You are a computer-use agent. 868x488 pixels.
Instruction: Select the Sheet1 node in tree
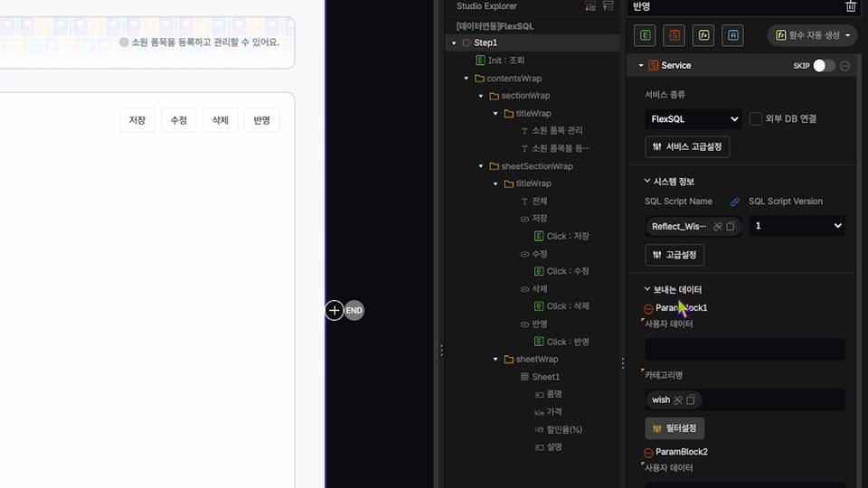tap(541, 377)
